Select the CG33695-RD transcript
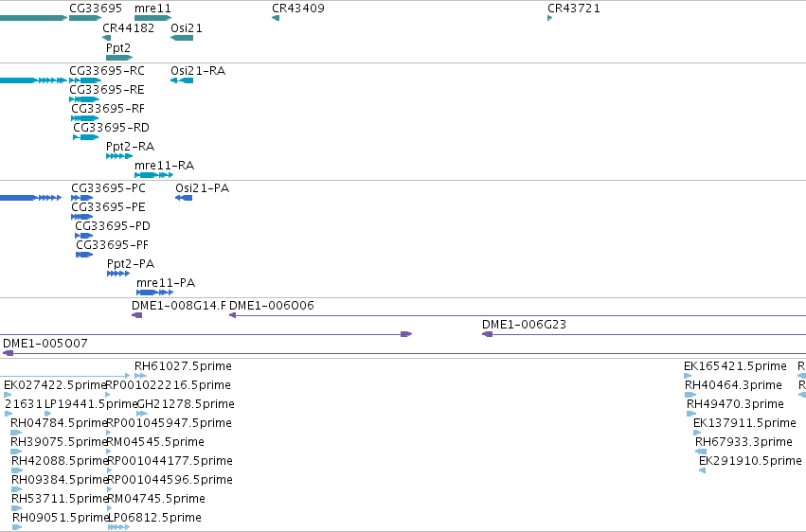Screen dimensions: 806x532 click(86, 137)
